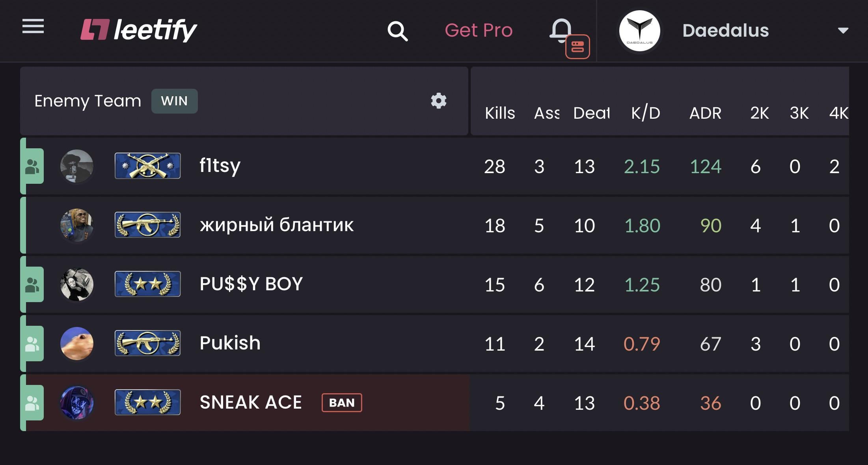Open the search magnifier icon
Screen dimensions: 868x465
click(x=397, y=31)
